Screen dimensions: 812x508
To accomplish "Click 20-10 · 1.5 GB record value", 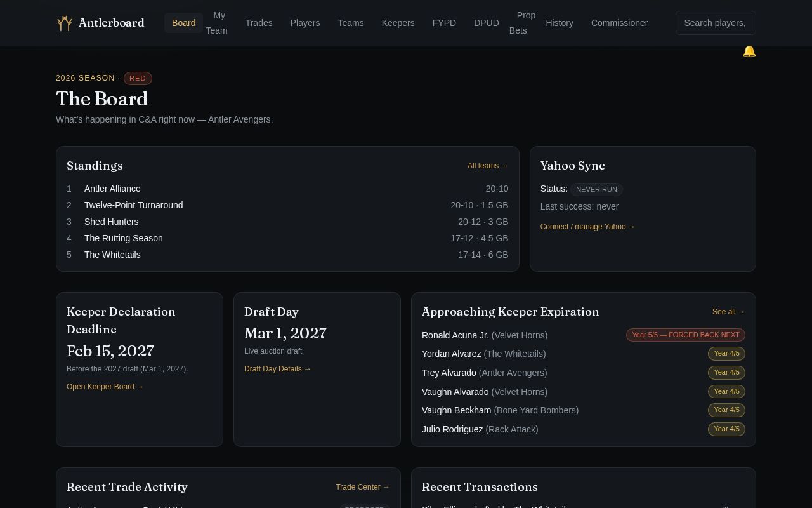I will (480, 205).
